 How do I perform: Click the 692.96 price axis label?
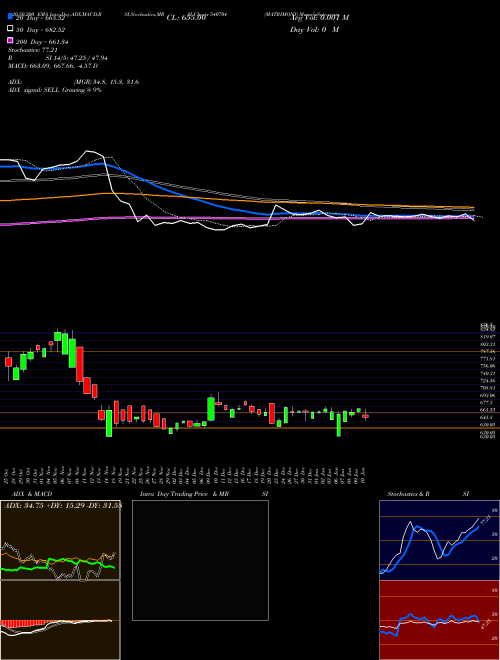coord(488,396)
